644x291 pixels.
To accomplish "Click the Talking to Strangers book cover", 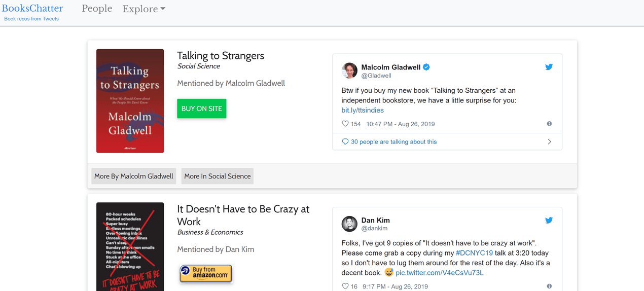I will (130, 101).
